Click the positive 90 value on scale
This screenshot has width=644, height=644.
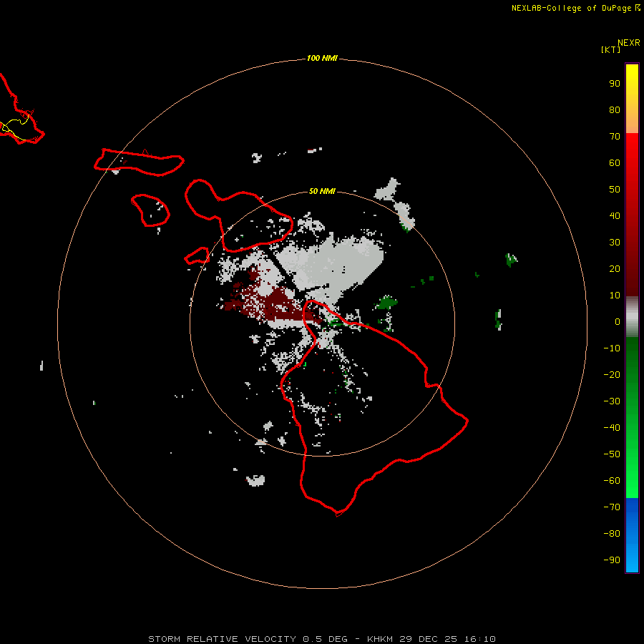[615, 84]
